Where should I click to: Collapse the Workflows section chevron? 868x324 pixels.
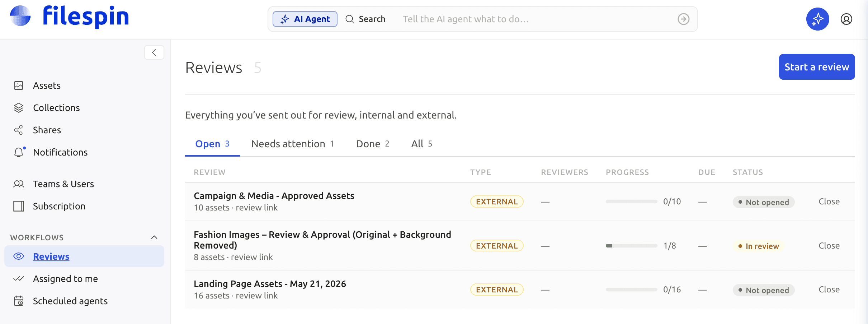coord(154,237)
